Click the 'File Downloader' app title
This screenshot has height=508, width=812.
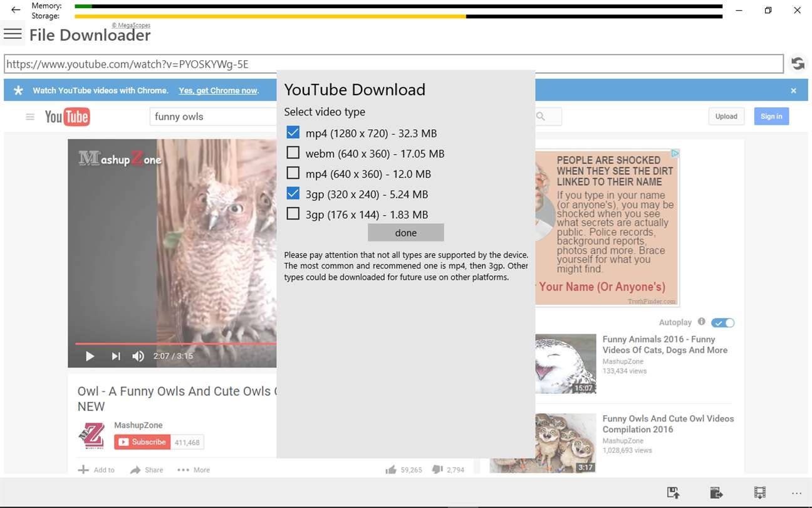90,35
